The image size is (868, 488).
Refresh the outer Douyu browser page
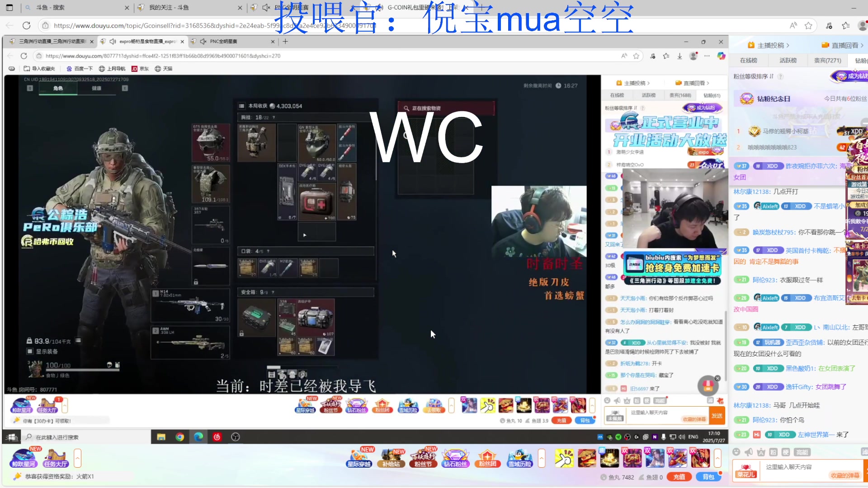click(x=27, y=26)
